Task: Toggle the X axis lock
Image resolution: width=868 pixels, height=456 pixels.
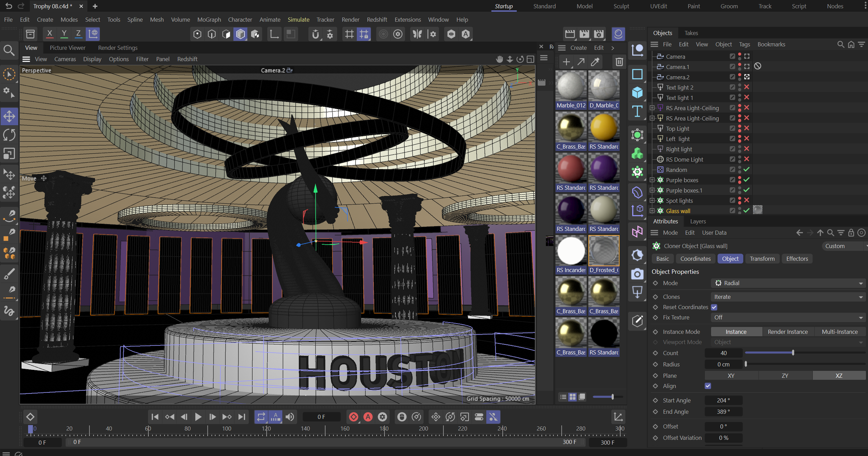Action: 50,34
